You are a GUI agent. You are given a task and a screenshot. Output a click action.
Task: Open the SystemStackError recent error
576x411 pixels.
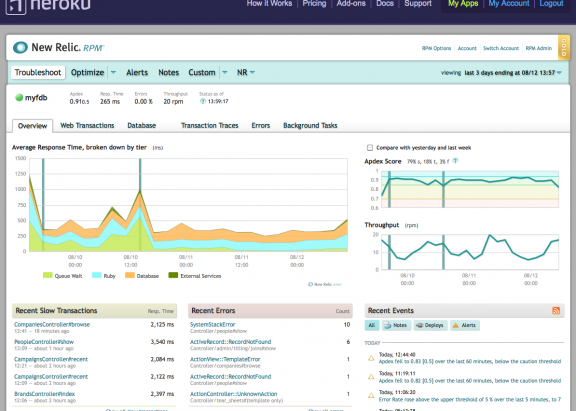tap(212, 324)
